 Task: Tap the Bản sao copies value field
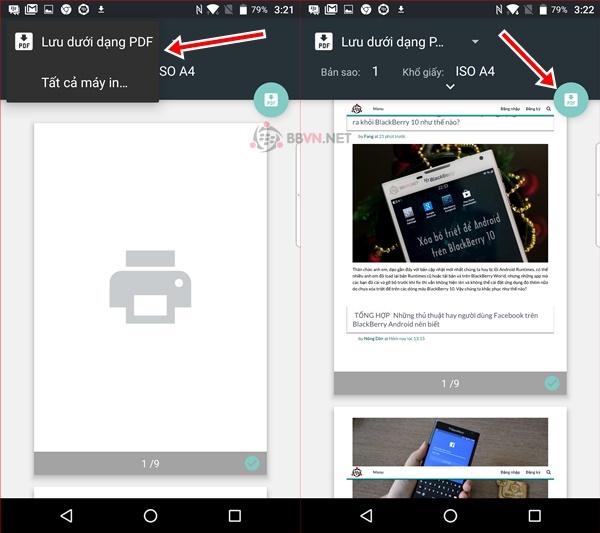click(x=375, y=72)
